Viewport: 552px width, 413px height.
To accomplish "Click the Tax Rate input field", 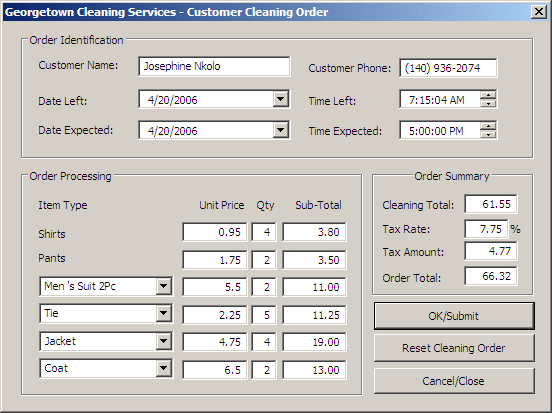I will coord(486,229).
